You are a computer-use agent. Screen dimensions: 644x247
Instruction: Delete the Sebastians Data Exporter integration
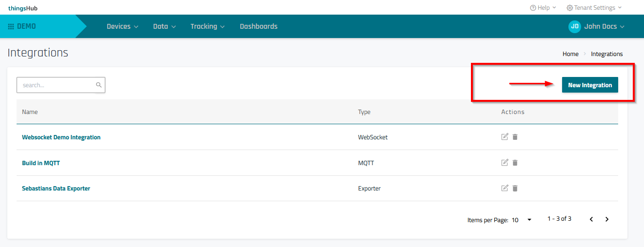pos(515,188)
